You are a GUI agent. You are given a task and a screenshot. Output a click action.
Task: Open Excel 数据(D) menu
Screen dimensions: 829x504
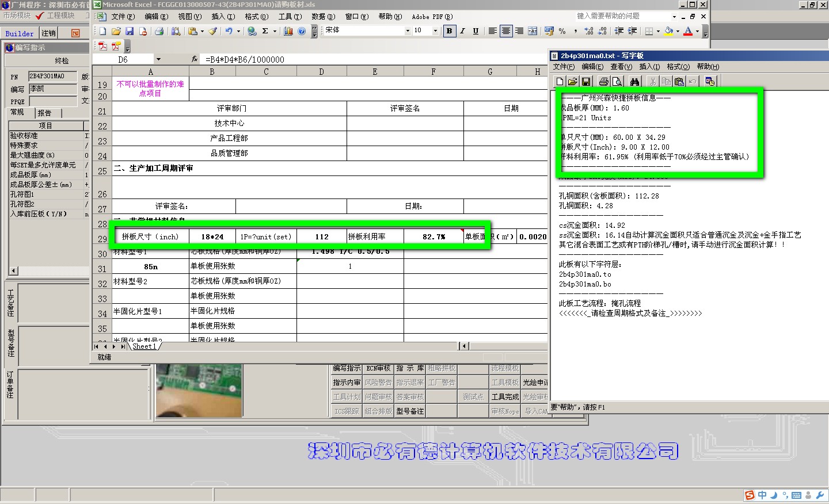(323, 17)
